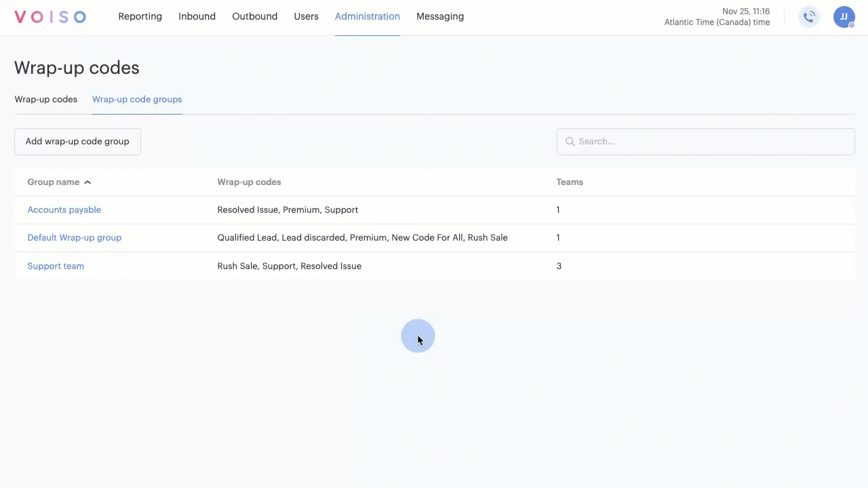
Task: Focus the Search input field
Action: pos(712,142)
